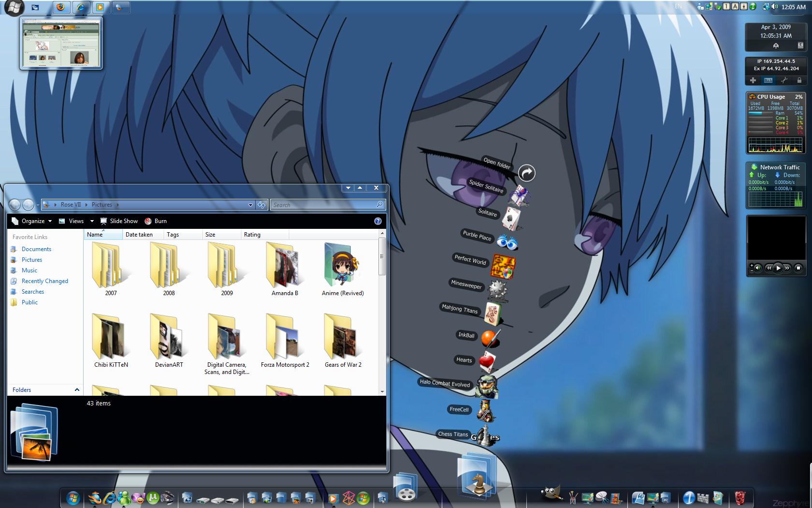Select the Anime (Revived) folder

[x=343, y=269]
